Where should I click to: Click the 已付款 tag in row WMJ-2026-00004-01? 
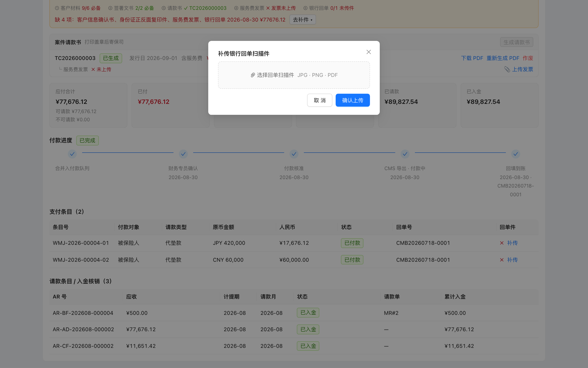point(352,243)
